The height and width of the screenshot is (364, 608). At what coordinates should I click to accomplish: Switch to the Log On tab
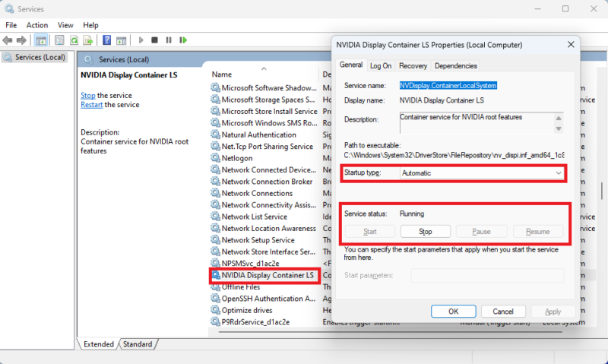(x=381, y=66)
